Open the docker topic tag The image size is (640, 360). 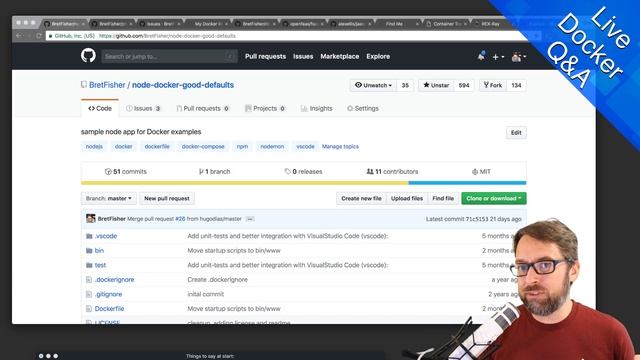pos(123,147)
